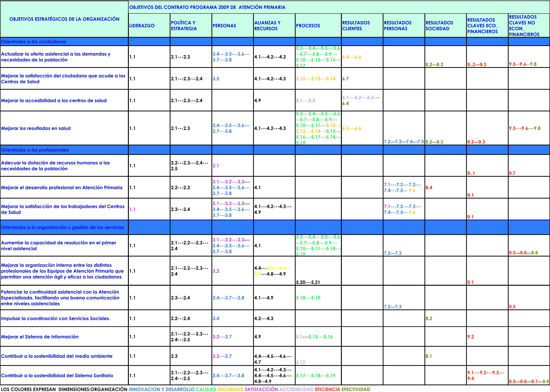
Task: Select the 5.12---5.13---5.14 orange cell
Action: [x=316, y=79]
